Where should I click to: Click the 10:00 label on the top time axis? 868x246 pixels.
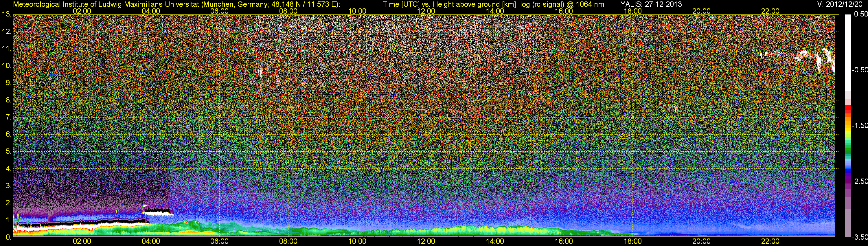pyautogui.click(x=357, y=11)
